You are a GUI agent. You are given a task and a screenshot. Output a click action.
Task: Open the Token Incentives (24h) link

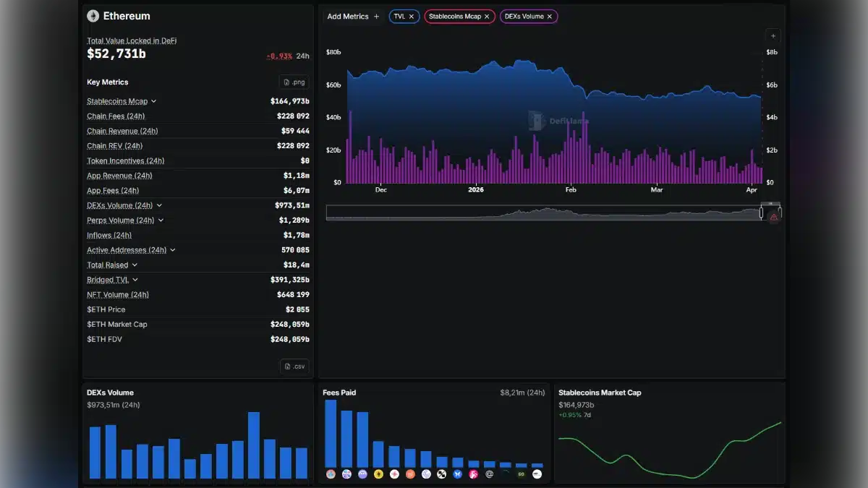(125, 160)
